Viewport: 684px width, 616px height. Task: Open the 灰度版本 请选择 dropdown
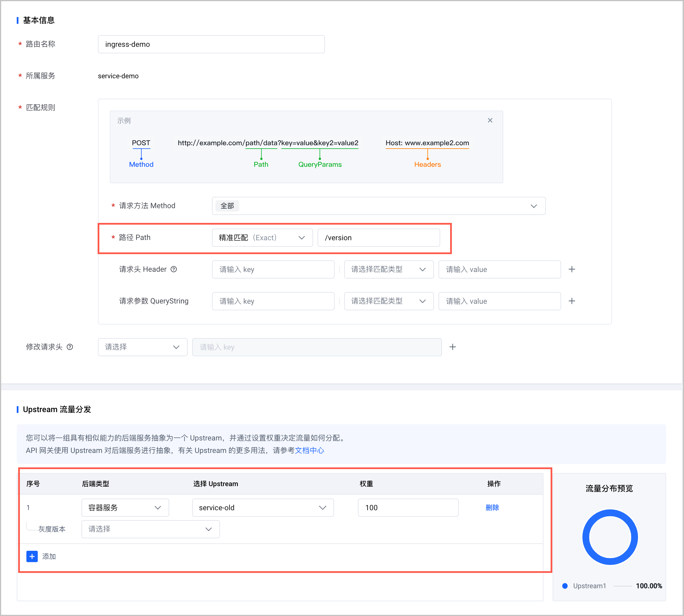point(150,529)
